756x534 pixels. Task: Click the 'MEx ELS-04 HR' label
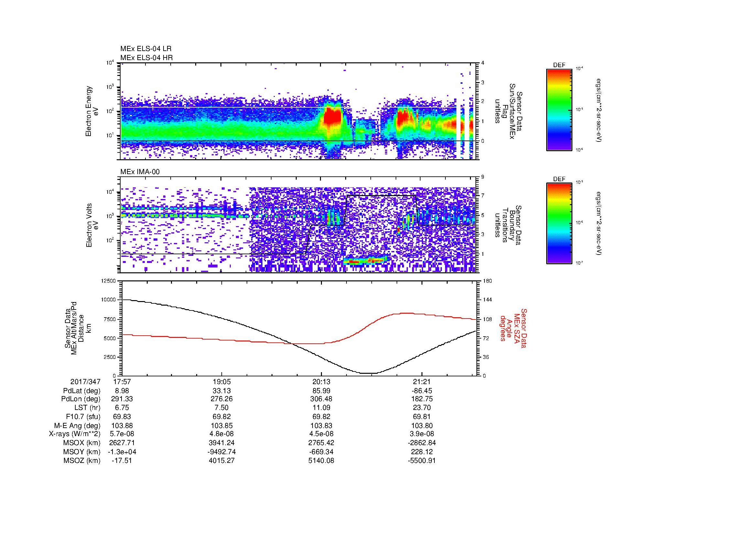(x=146, y=58)
